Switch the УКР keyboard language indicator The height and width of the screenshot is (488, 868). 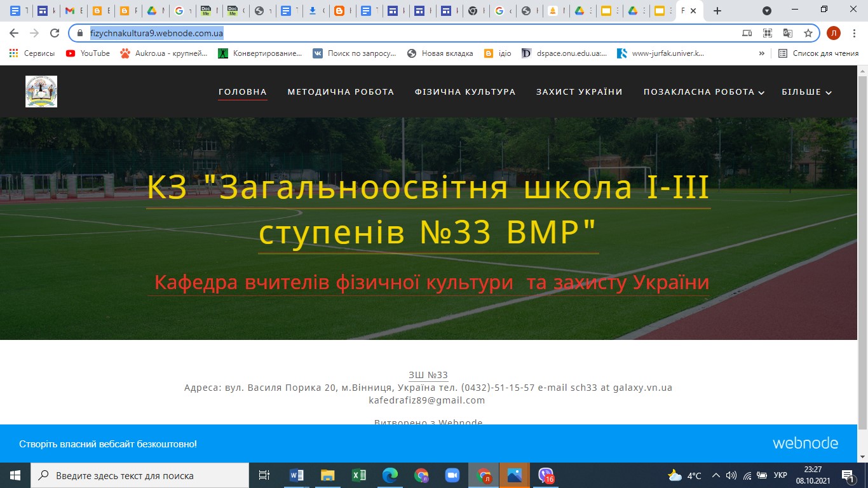[x=781, y=475]
